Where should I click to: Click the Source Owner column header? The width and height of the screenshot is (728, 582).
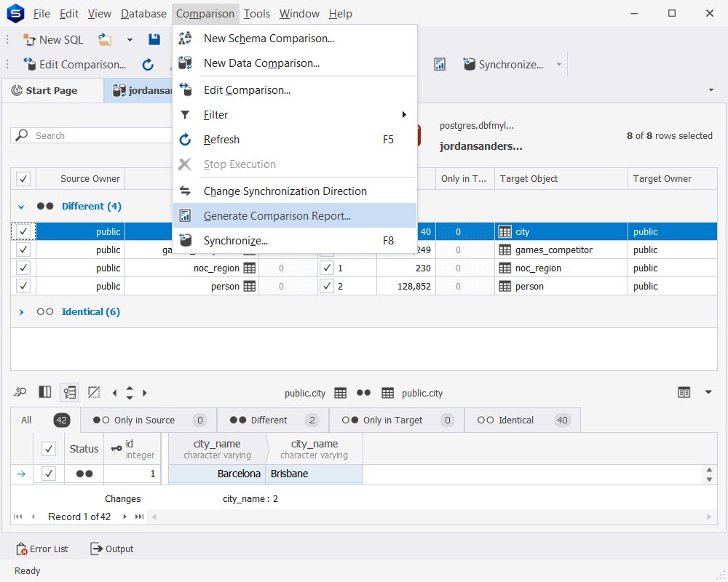pyautogui.click(x=81, y=179)
